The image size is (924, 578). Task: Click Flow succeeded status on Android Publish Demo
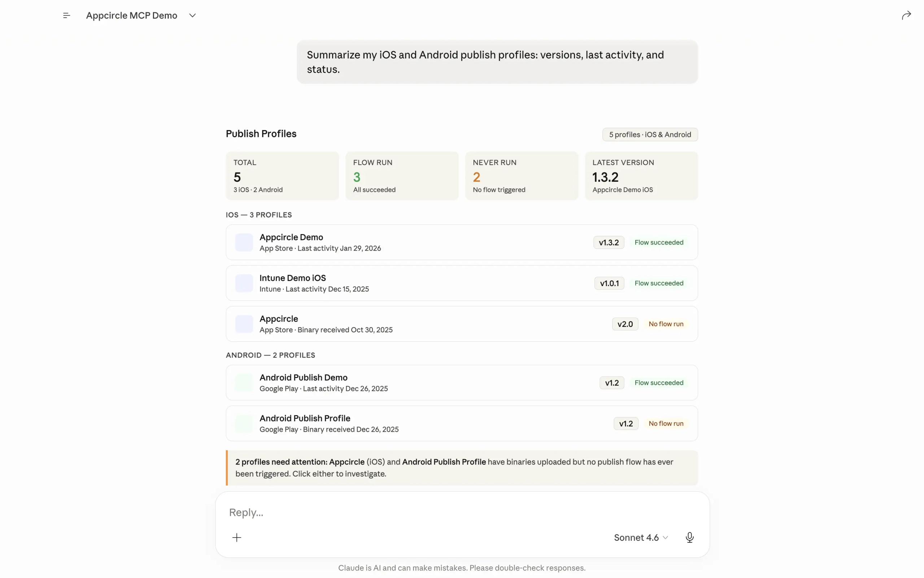(x=659, y=383)
